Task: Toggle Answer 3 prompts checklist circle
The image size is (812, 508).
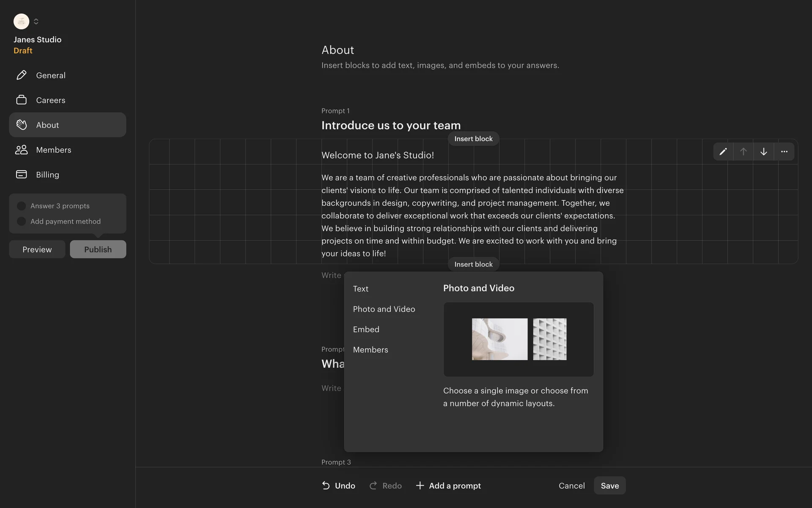Action: click(21, 206)
